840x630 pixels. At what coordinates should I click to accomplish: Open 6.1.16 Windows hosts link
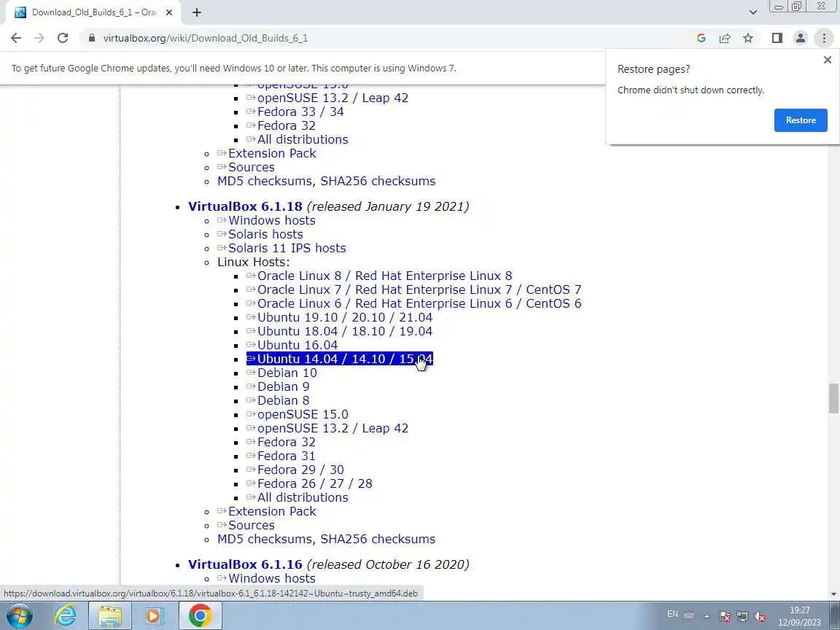tap(271, 578)
